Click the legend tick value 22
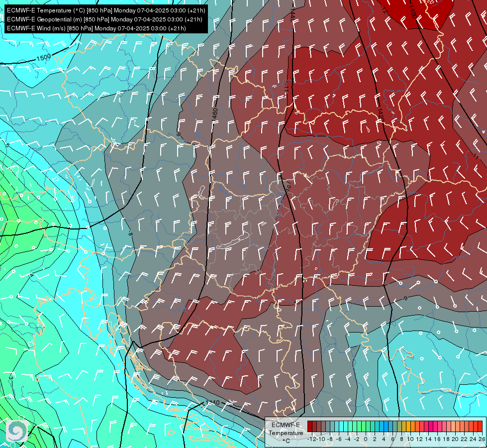Screen dimensions: 487x448 click(x=464, y=439)
